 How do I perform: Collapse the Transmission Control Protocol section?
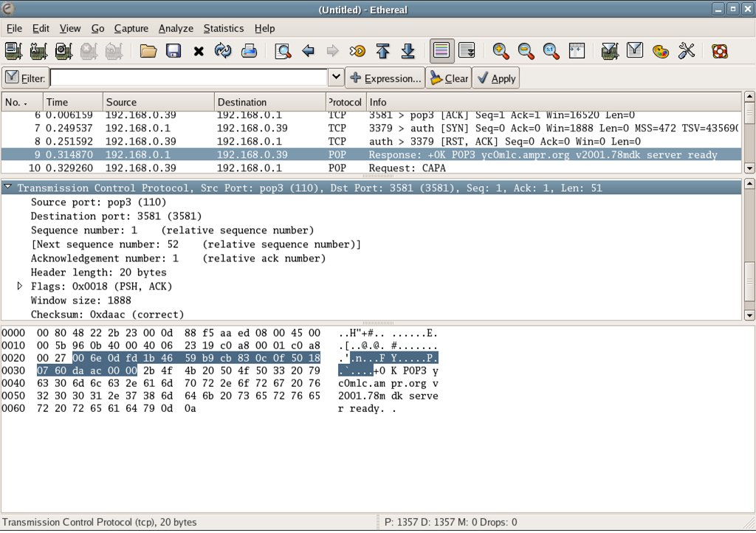8,188
